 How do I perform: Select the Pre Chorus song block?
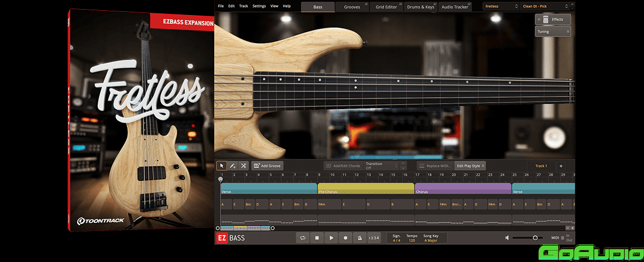click(365, 188)
